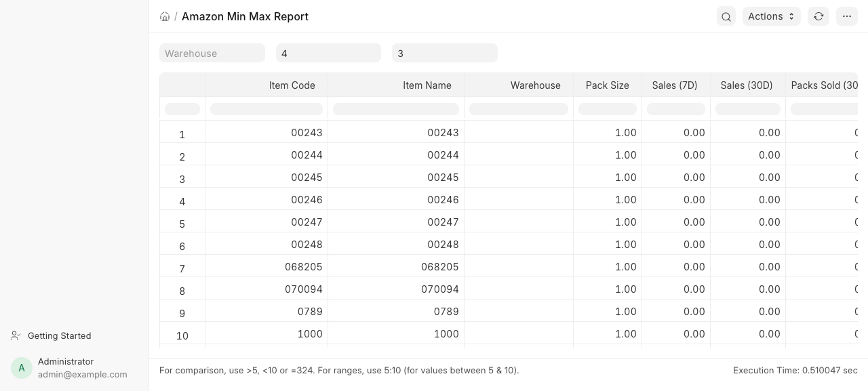This screenshot has height=391, width=868.
Task: Click Item Name cell 068205
Action: [396, 266]
